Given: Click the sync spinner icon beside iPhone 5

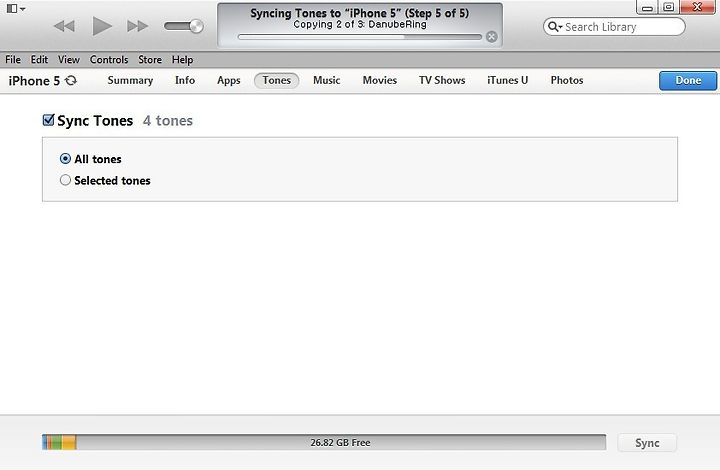Looking at the screenshot, I should 71,80.
